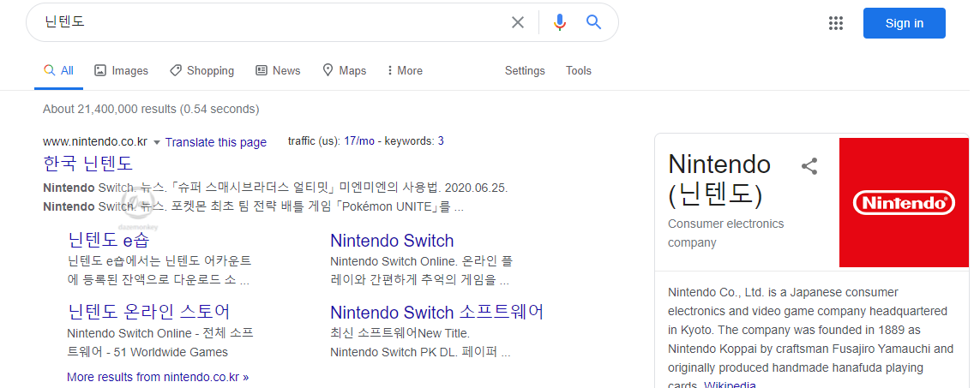Viewport: 980px width, 388px height.
Task: Click Sign in button
Action: (904, 23)
